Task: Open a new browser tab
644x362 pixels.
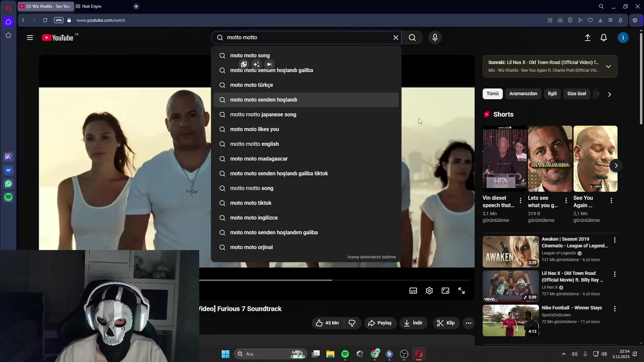Action: pos(136,7)
